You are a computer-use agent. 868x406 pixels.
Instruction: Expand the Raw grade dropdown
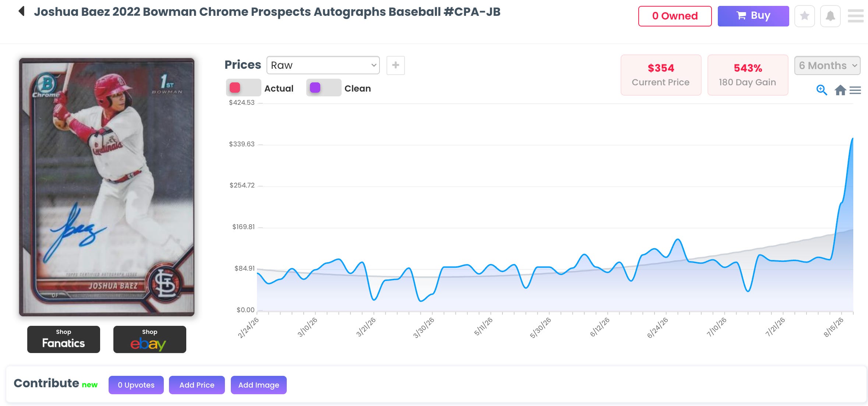click(x=323, y=65)
